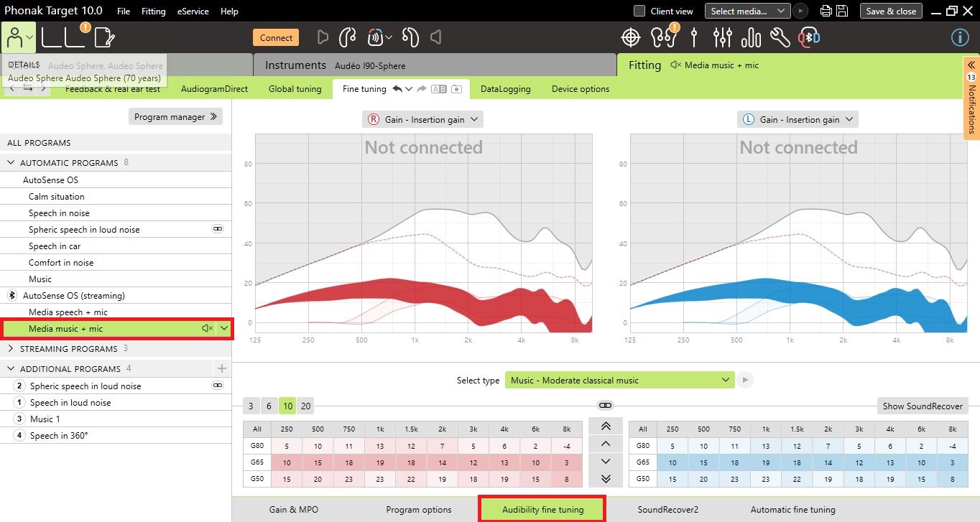This screenshot has height=522, width=980.
Task: Switch to the Global tuning tab
Action: [x=295, y=89]
